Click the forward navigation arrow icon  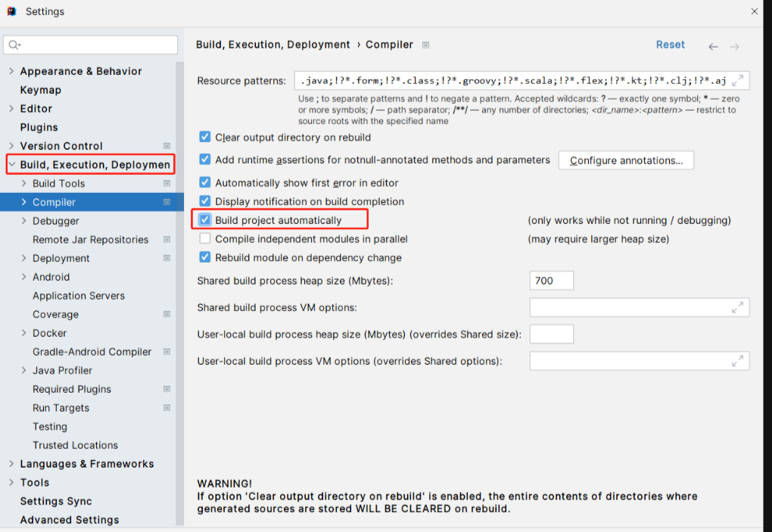pyautogui.click(x=734, y=46)
